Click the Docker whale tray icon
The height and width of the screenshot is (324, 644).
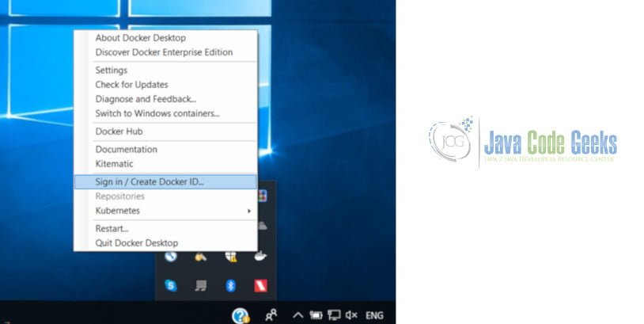(260, 257)
